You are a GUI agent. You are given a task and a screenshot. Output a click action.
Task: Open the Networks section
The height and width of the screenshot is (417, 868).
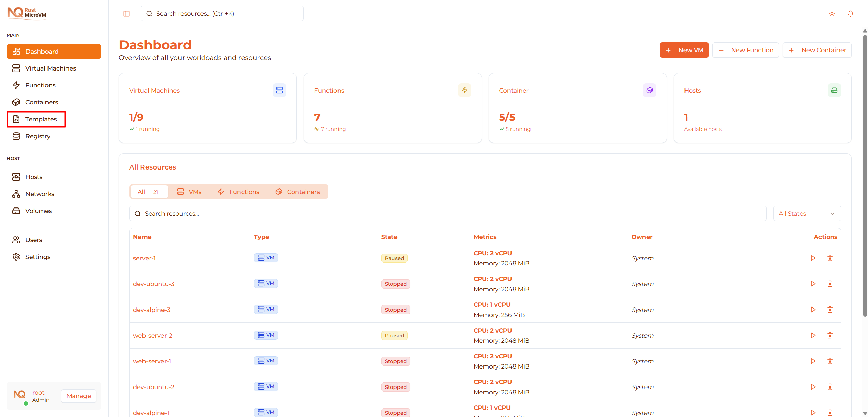coord(40,194)
